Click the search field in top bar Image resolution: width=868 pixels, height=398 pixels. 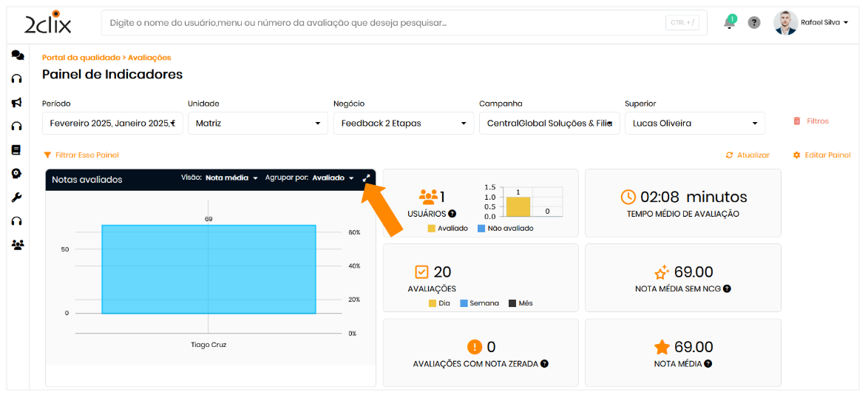pyautogui.click(x=384, y=23)
